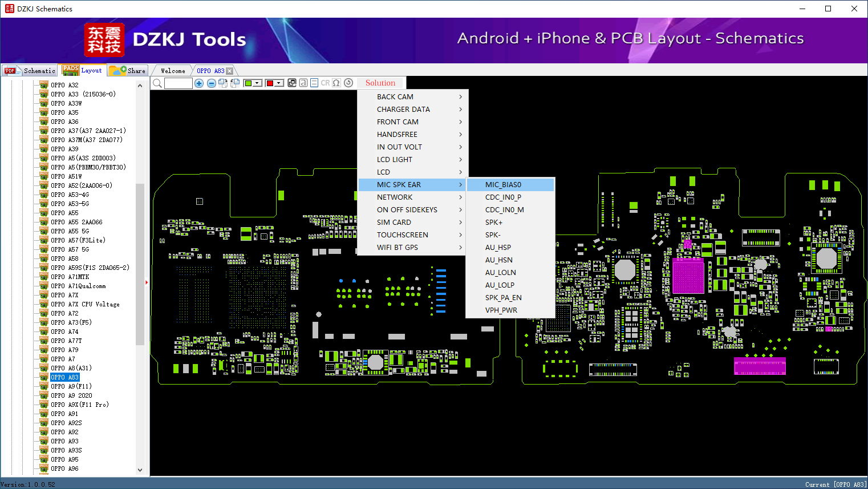Click the letter 'a' text icon
This screenshot has height=489, width=868.
coord(303,83)
